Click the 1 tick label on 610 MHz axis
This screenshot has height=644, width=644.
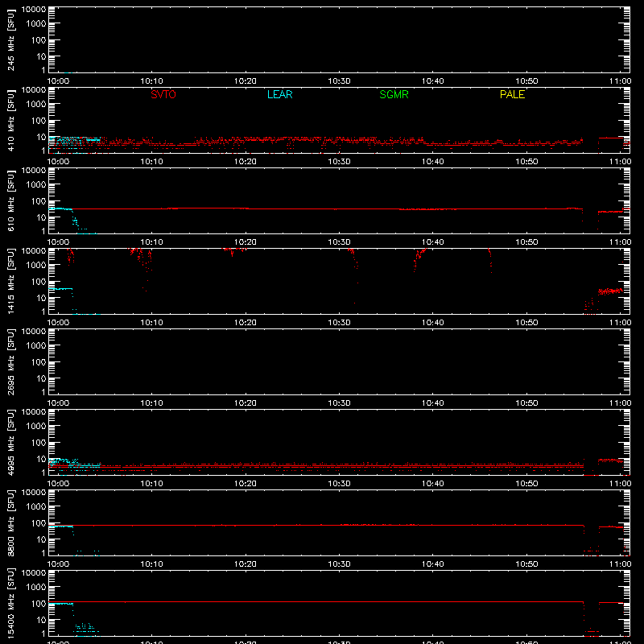(43, 231)
